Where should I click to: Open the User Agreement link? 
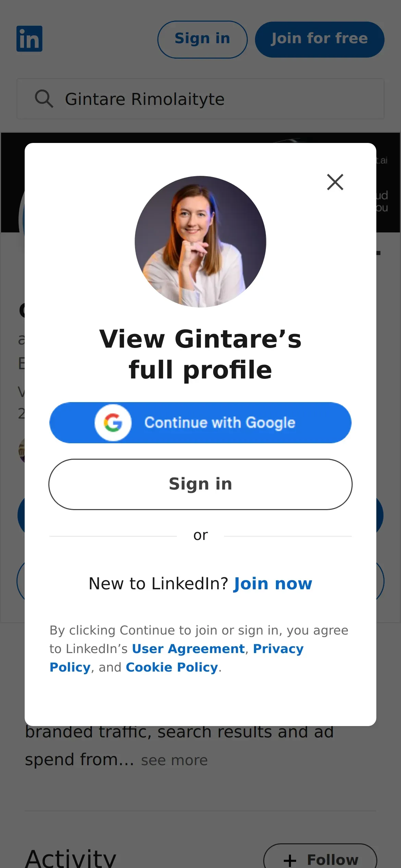click(188, 649)
